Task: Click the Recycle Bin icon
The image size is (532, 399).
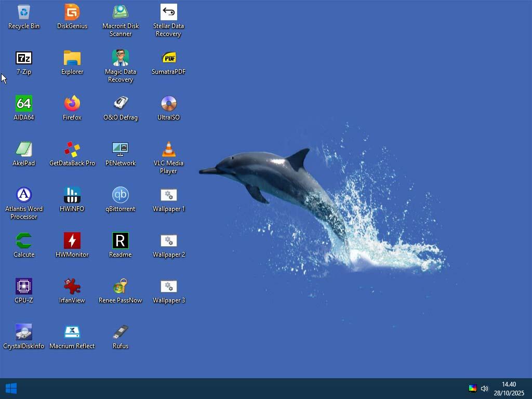Action: [24, 12]
